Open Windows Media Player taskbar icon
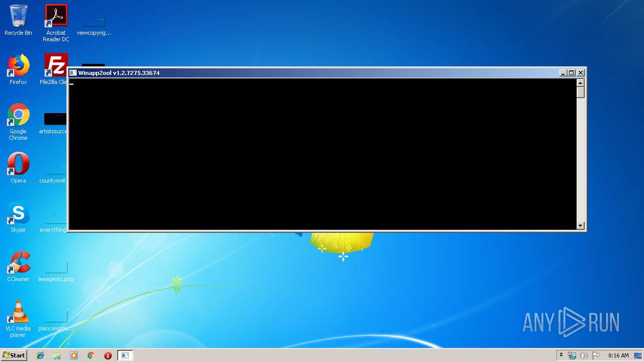Viewport: 644px width, 362px height. coord(74,355)
